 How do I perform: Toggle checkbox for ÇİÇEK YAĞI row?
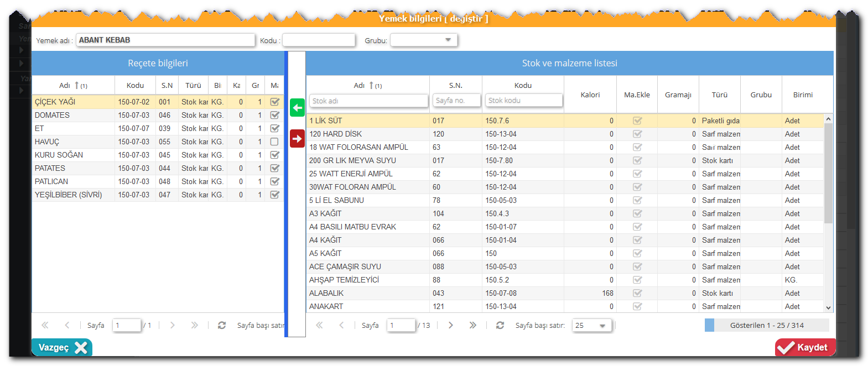pos(274,102)
